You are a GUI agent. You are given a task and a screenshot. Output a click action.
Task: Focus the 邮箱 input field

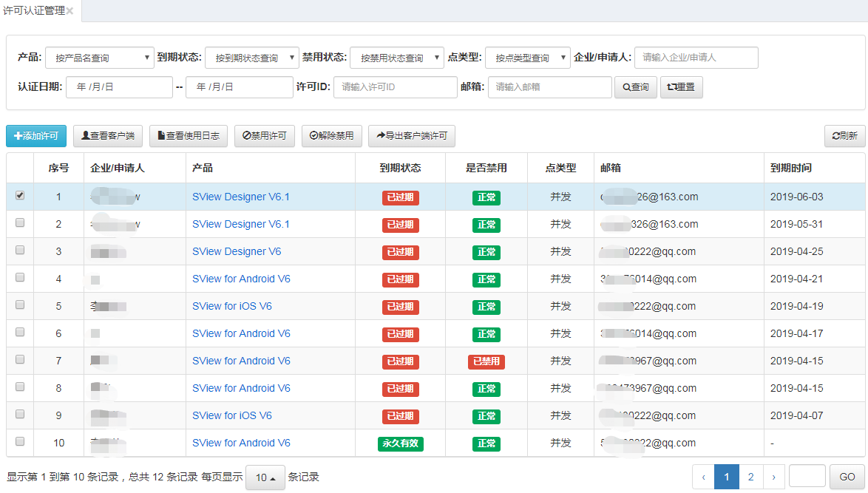tap(549, 87)
